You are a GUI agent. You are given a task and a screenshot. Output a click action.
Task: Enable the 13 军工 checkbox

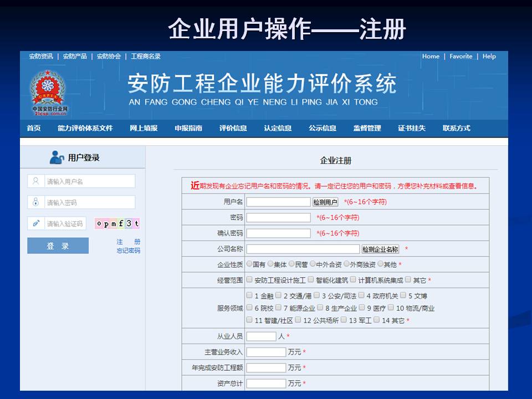click(x=344, y=320)
